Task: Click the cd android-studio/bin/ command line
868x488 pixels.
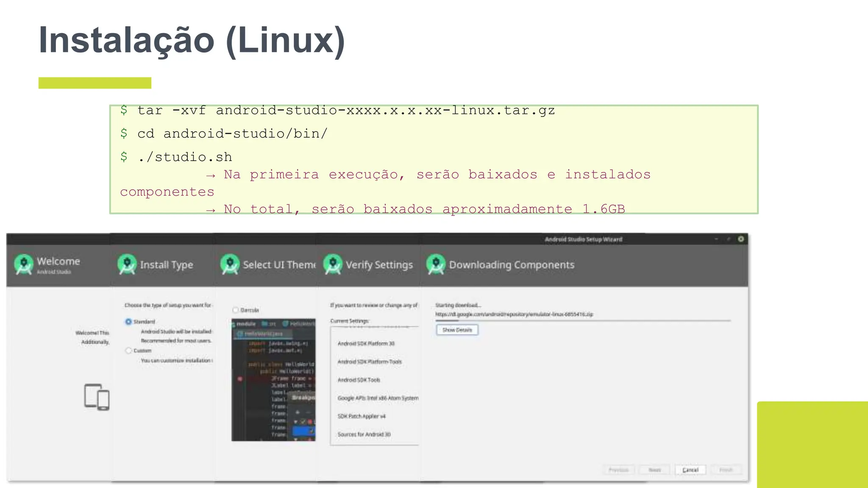Action: pos(224,134)
